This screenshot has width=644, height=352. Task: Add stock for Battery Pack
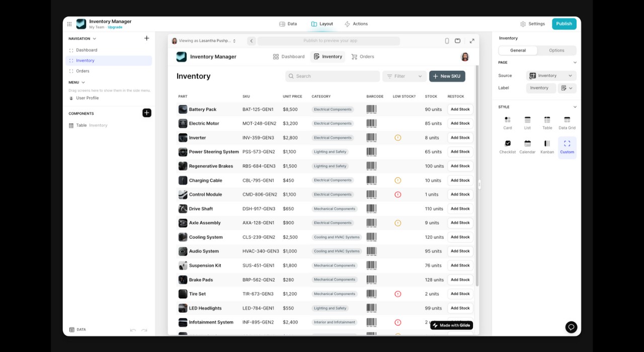tap(460, 109)
